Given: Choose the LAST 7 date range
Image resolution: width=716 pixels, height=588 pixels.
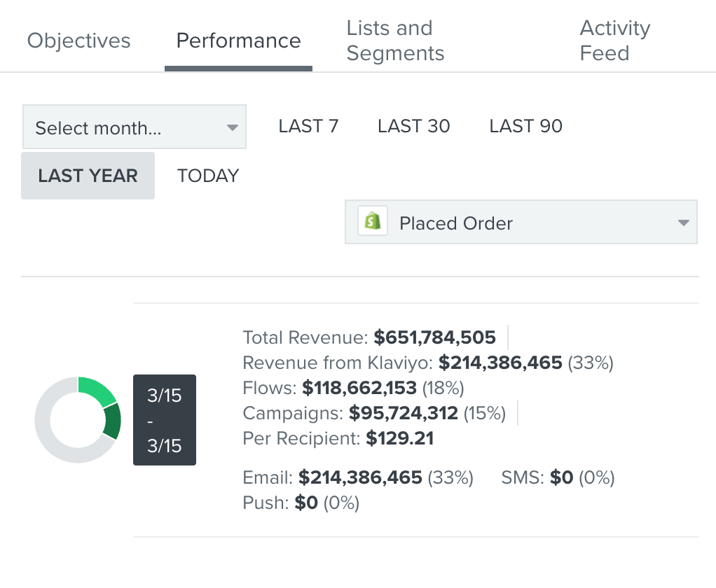Looking at the screenshot, I should (x=308, y=126).
